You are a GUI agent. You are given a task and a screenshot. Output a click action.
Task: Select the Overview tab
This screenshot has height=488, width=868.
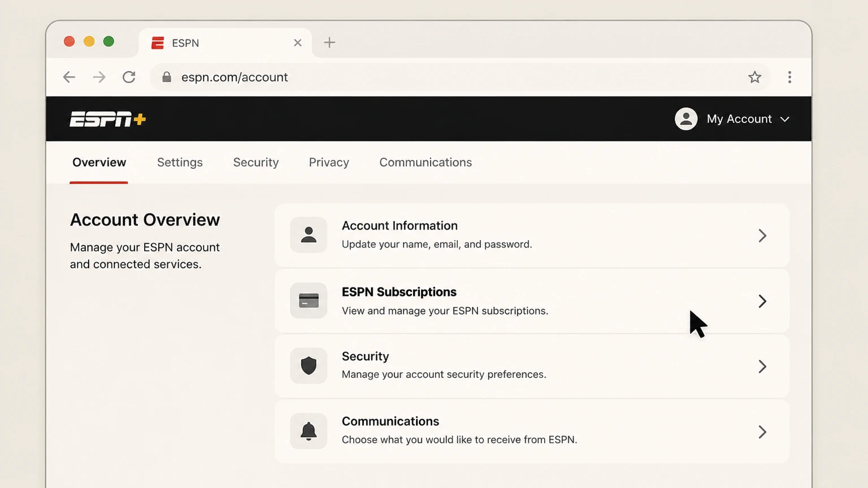[x=99, y=163]
